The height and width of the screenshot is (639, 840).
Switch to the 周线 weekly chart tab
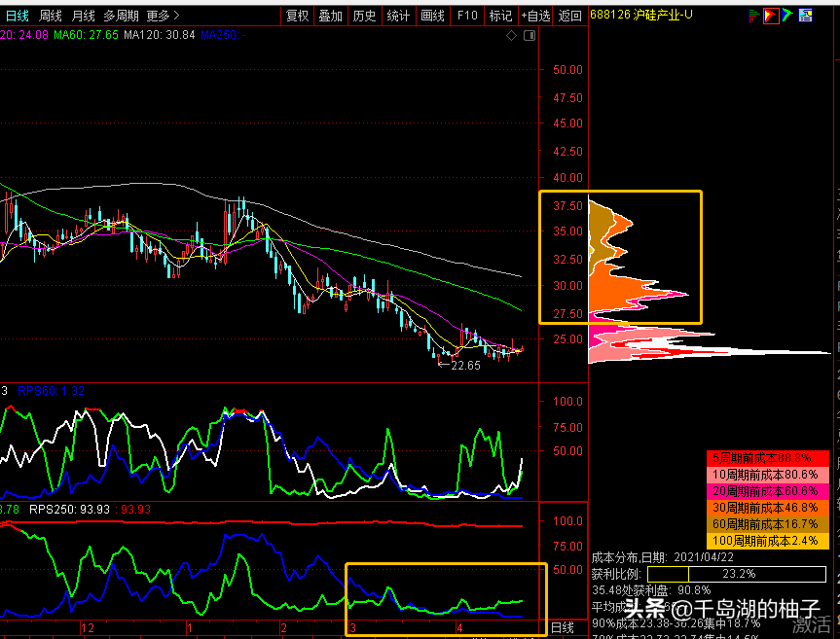[50, 17]
